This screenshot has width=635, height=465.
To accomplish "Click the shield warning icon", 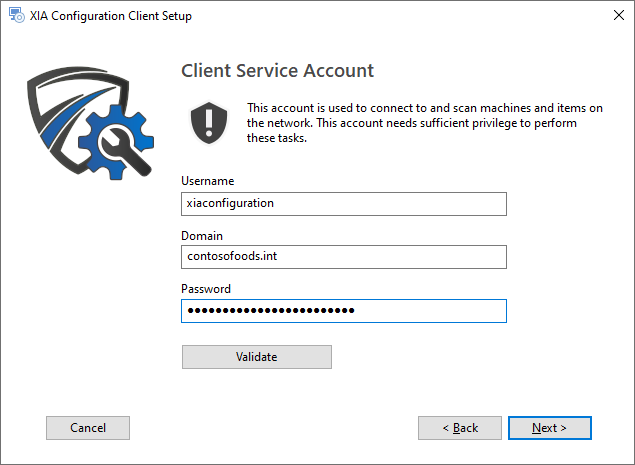I will click(209, 123).
